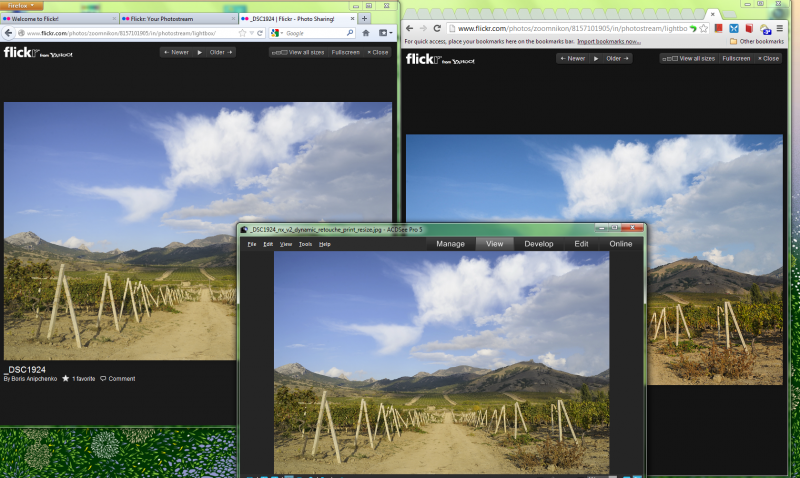Switch to the 'Welcome to Flickr!' Firefox tab
The image size is (800, 478).
(59, 19)
